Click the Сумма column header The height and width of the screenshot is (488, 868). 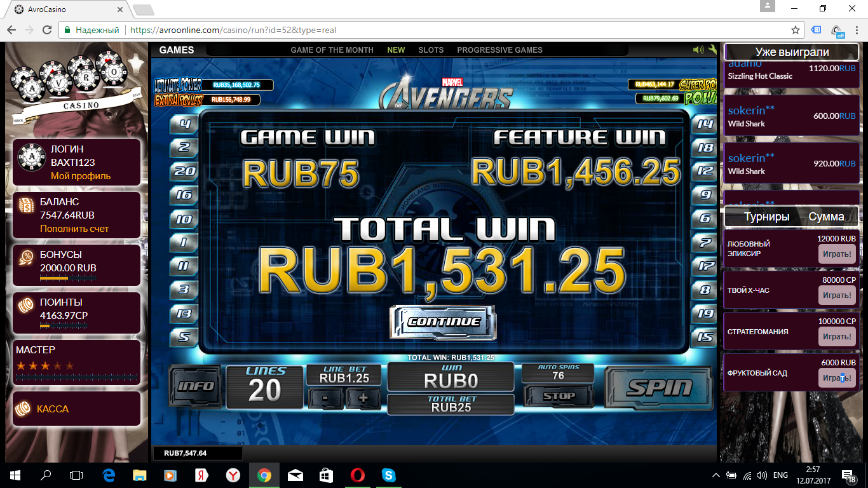(826, 217)
